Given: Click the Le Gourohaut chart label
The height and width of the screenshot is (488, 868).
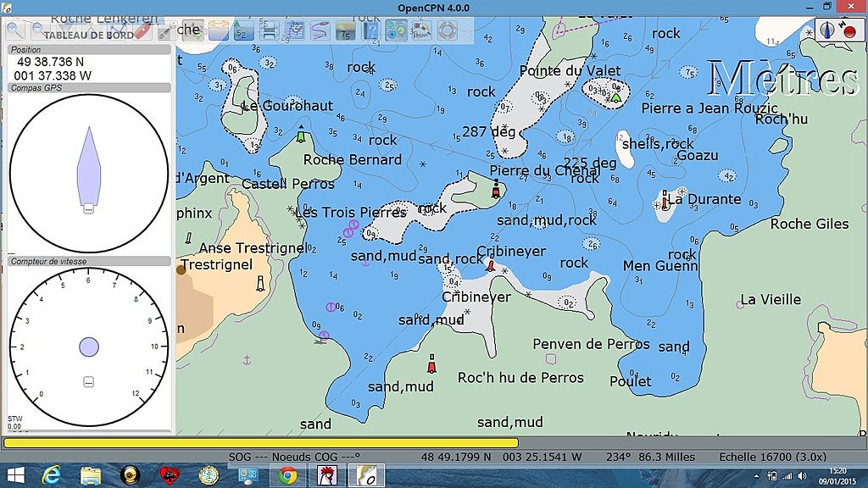Looking at the screenshot, I should [287, 106].
